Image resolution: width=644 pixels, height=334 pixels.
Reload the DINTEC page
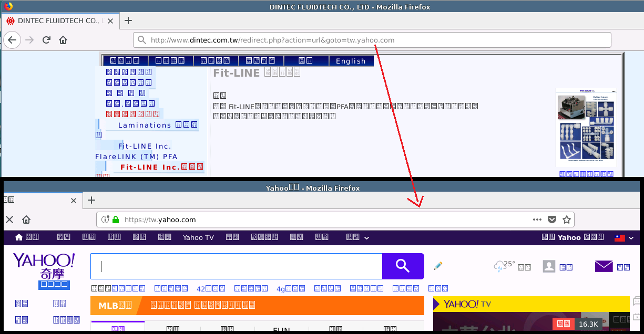click(x=46, y=40)
